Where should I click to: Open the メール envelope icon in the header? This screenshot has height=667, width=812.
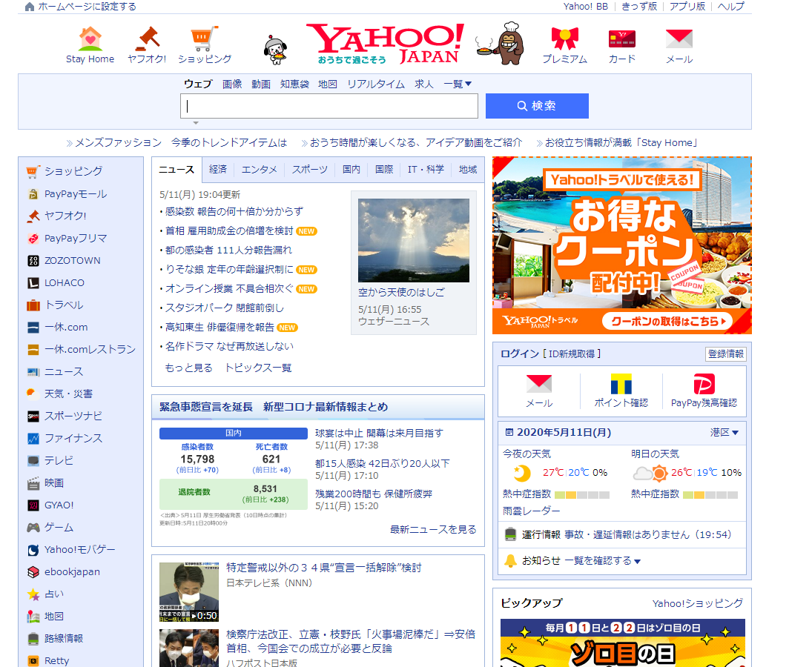(679, 39)
